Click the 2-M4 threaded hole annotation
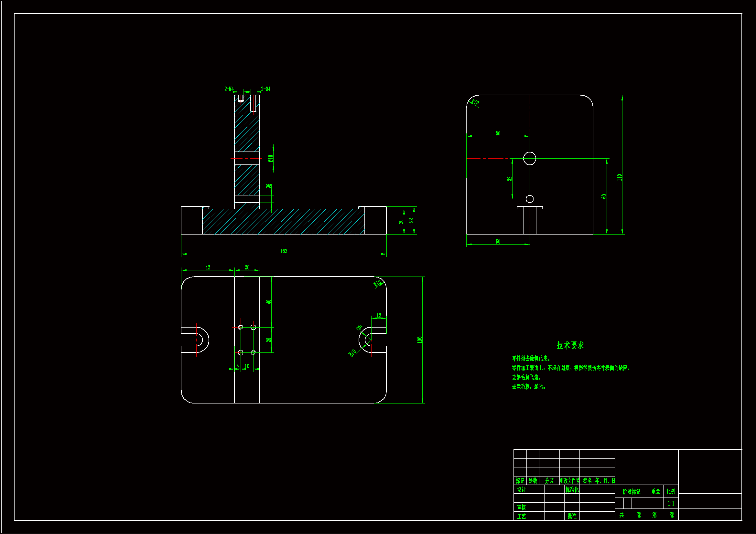 pos(229,89)
